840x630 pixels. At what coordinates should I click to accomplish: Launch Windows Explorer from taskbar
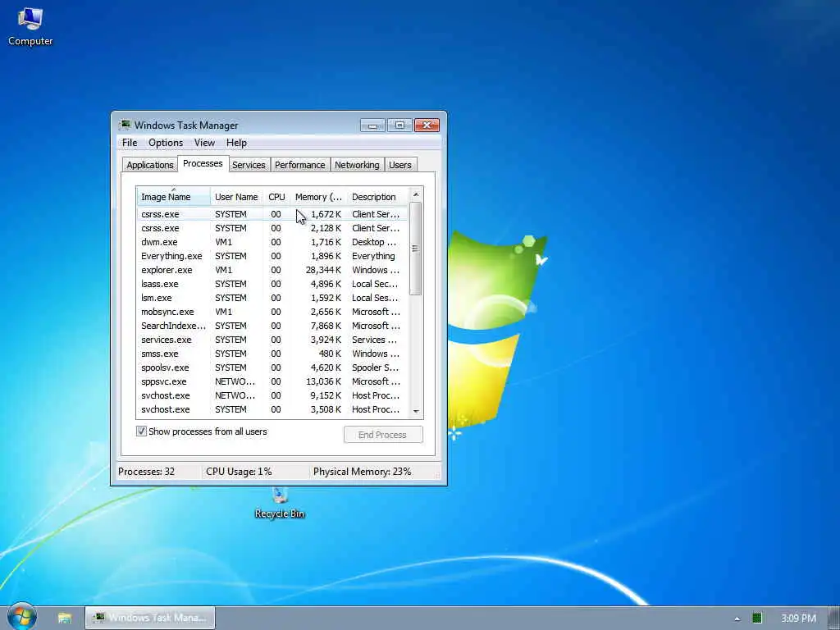click(65, 618)
